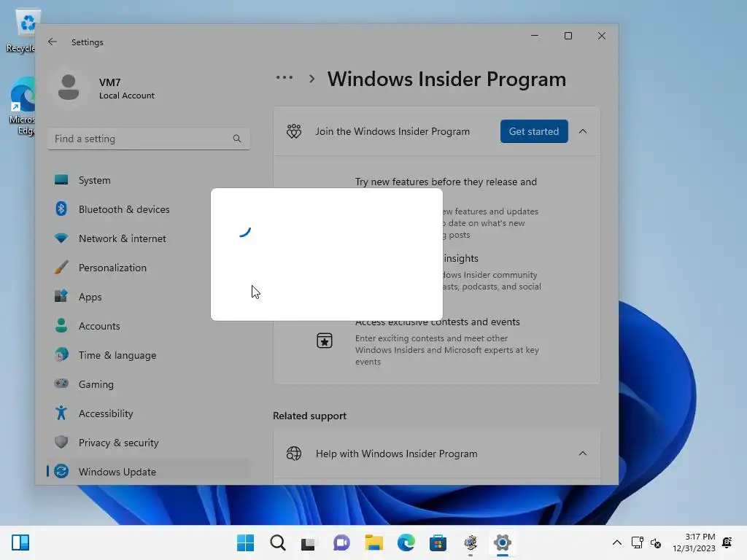Screen dimensions: 747x560
Task: Select Apps in the sidebar
Action: point(149,297)
